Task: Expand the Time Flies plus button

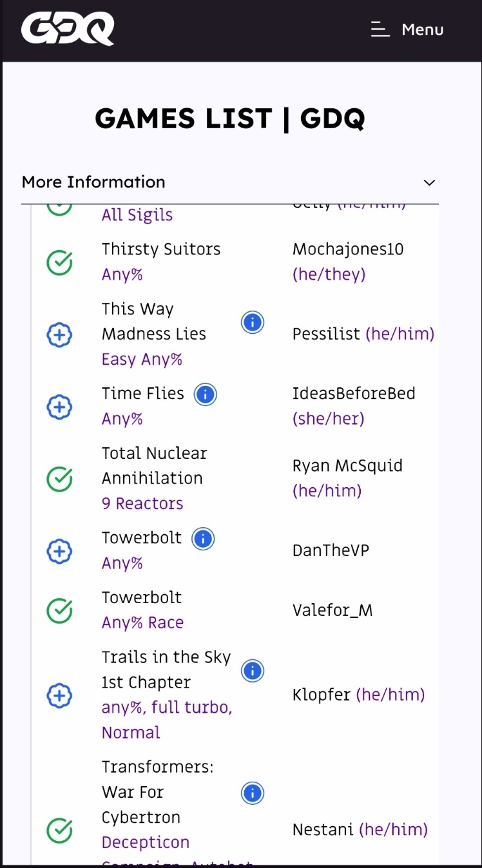Action: 59,407
